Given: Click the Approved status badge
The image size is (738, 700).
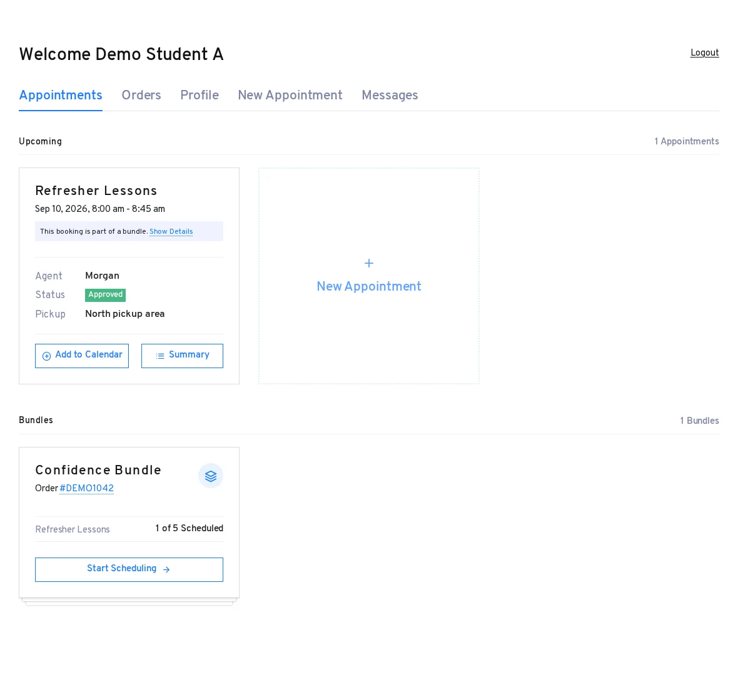Looking at the screenshot, I should pos(106,295).
